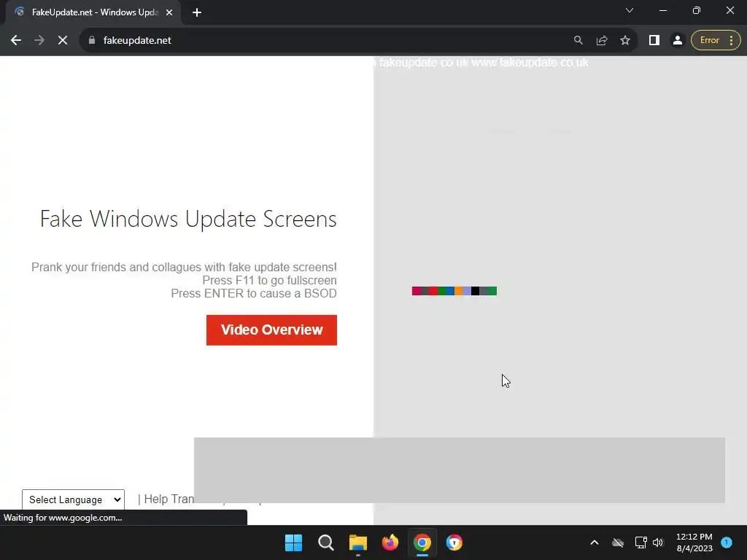View site information via lock icon

[92, 41]
